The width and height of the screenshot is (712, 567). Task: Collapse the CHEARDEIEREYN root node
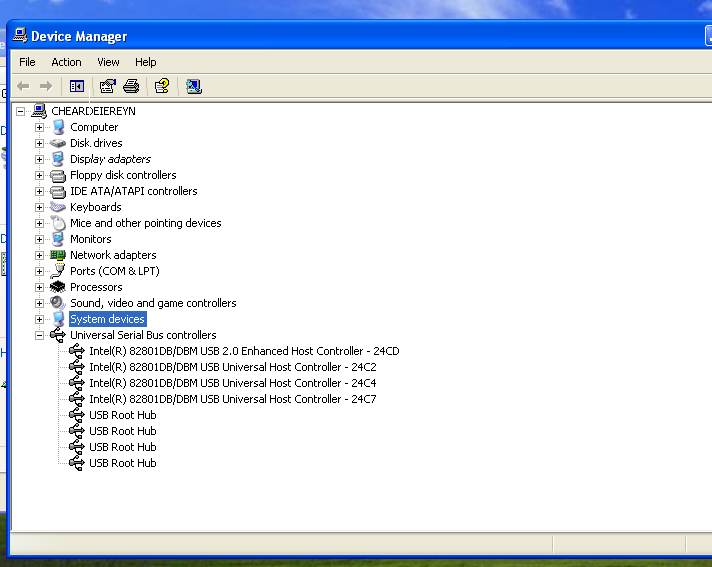click(x=20, y=111)
